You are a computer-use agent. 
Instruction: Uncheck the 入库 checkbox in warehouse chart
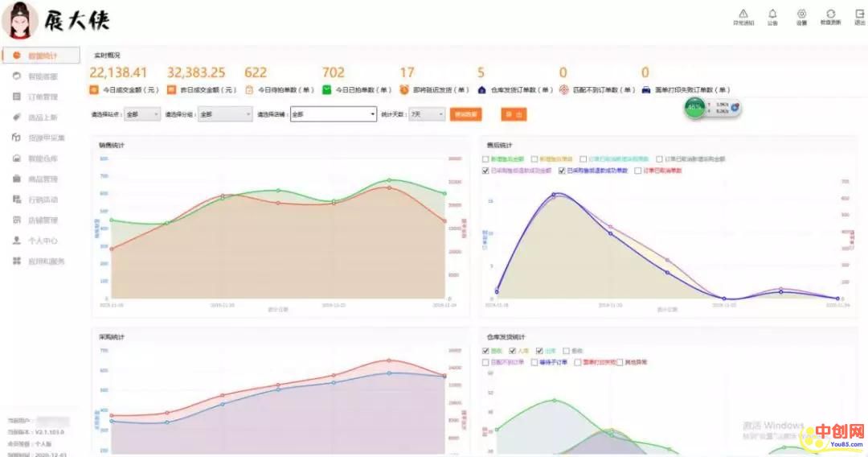coord(512,351)
